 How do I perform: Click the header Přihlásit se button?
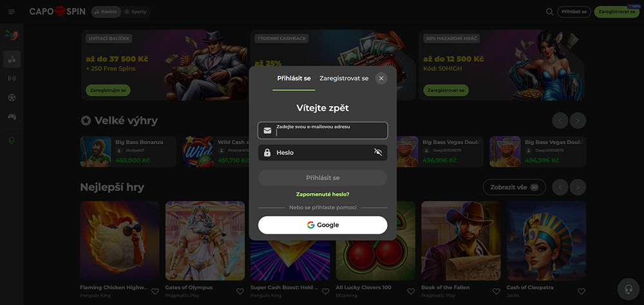coord(574,12)
